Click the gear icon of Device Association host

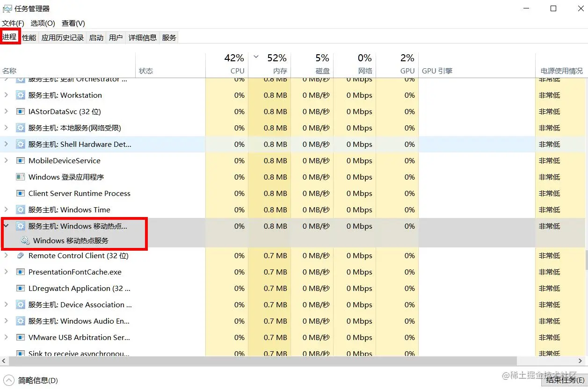(x=21, y=304)
